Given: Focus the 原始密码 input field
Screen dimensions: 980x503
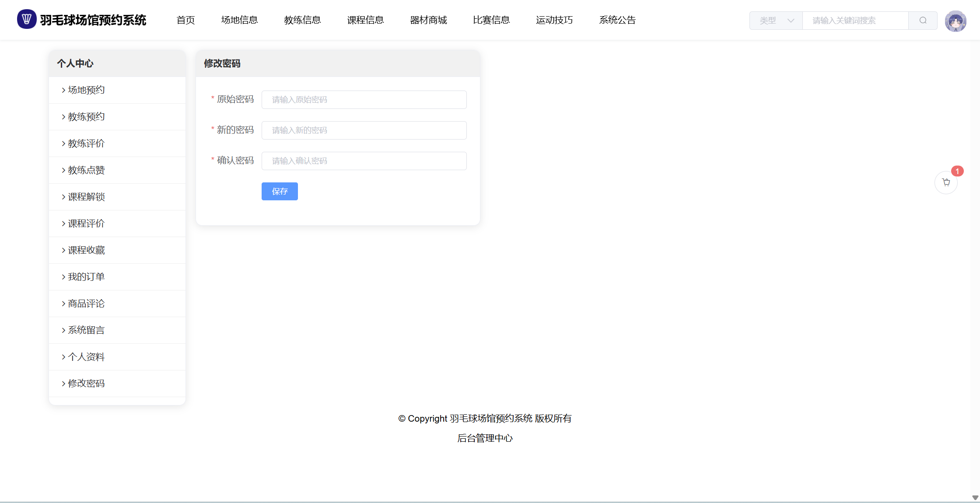Looking at the screenshot, I should [x=364, y=100].
